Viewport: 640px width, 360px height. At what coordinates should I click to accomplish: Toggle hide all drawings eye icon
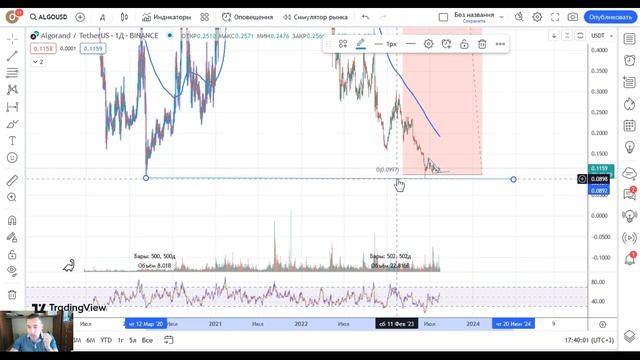[12, 271]
